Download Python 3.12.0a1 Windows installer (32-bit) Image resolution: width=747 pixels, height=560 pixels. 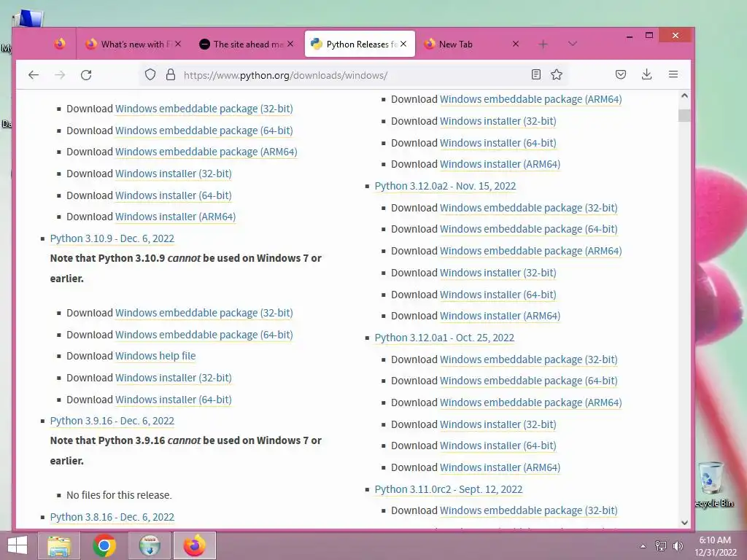pyautogui.click(x=498, y=424)
